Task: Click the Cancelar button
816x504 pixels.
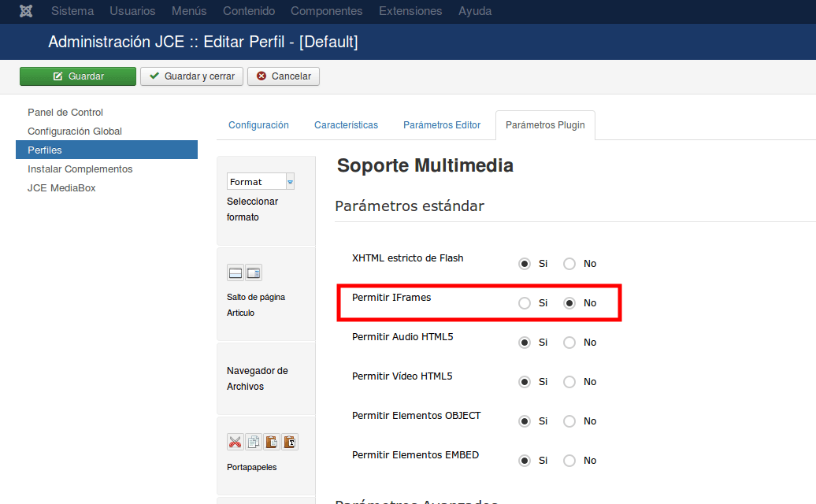Action: (x=284, y=76)
